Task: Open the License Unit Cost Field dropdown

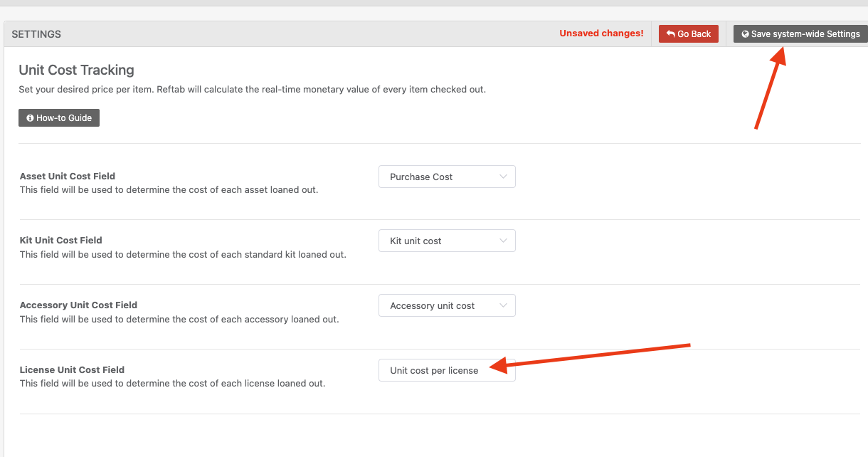Action: tap(447, 370)
